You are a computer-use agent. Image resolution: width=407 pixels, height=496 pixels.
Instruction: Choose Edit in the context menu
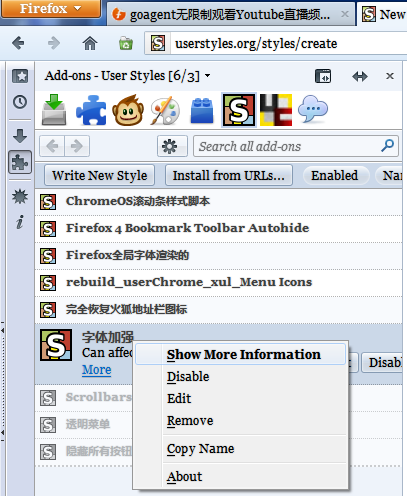tap(240, 398)
